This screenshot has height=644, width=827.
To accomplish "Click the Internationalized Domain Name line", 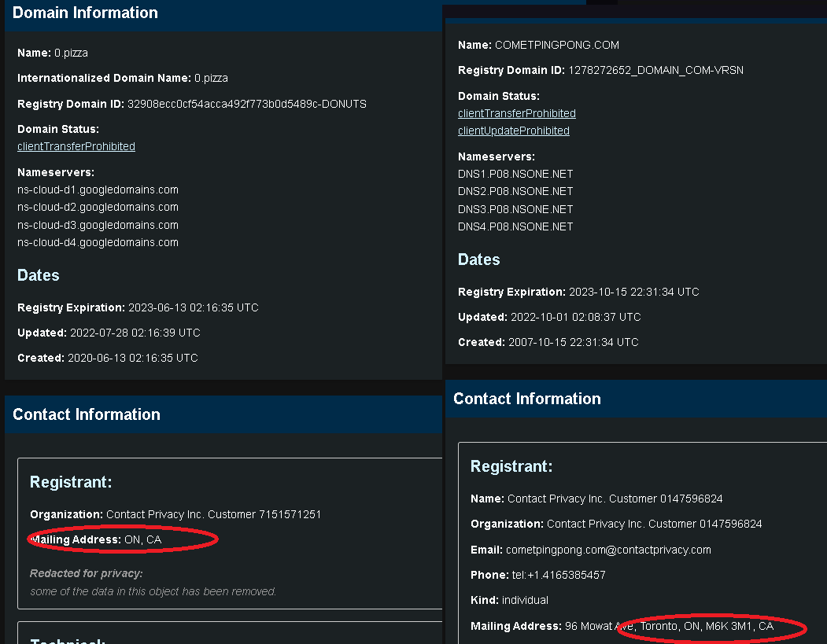I will point(123,78).
